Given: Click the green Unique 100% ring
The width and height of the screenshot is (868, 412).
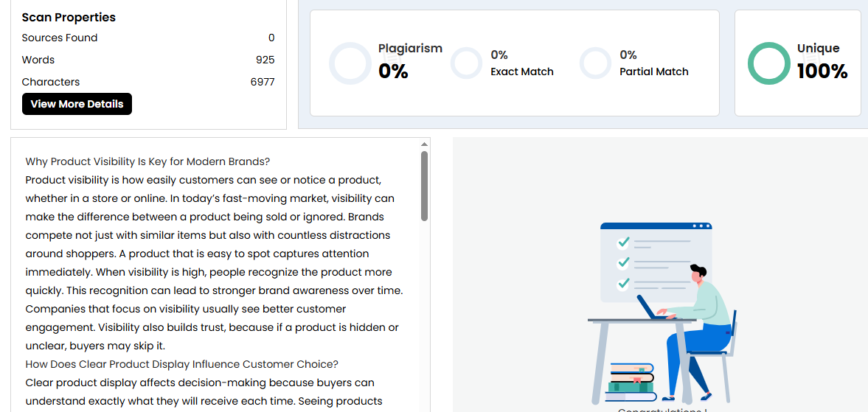Looking at the screenshot, I should 768,63.
